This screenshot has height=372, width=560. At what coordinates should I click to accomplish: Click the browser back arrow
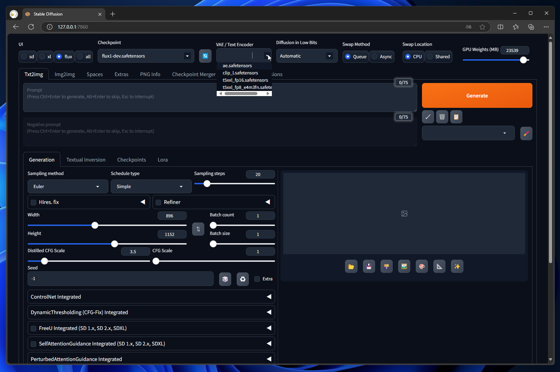click(x=16, y=27)
